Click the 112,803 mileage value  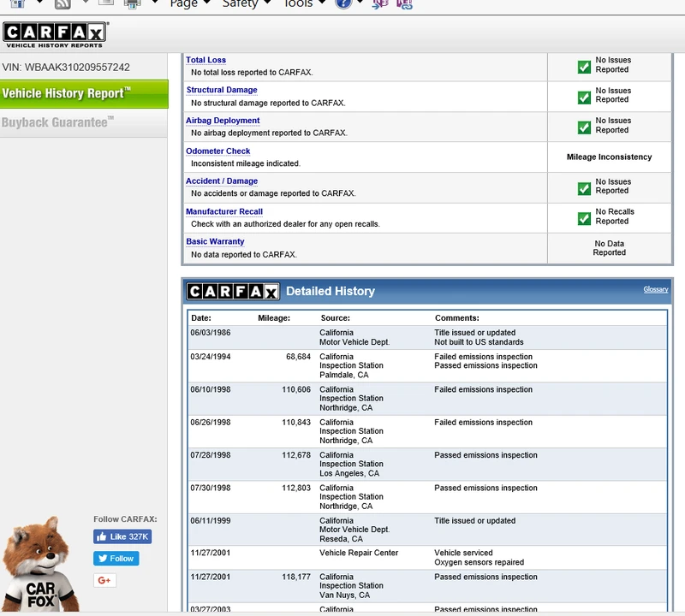point(296,488)
